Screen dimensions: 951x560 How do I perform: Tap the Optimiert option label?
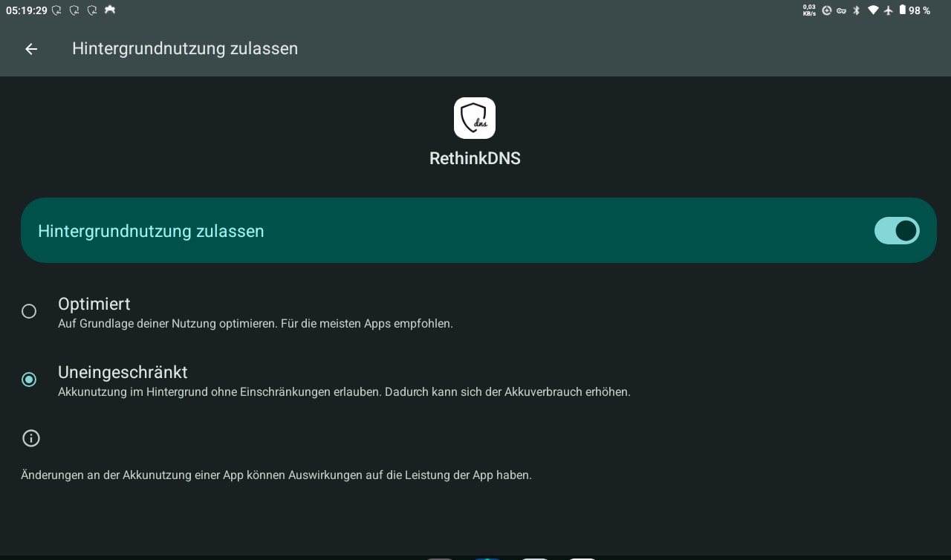pyautogui.click(x=94, y=304)
